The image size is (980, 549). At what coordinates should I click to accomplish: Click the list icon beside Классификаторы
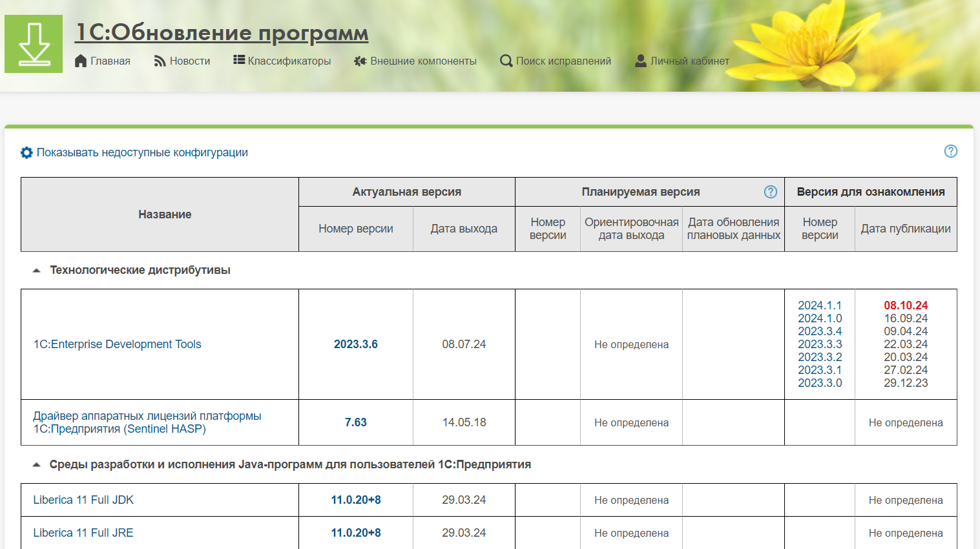(239, 59)
